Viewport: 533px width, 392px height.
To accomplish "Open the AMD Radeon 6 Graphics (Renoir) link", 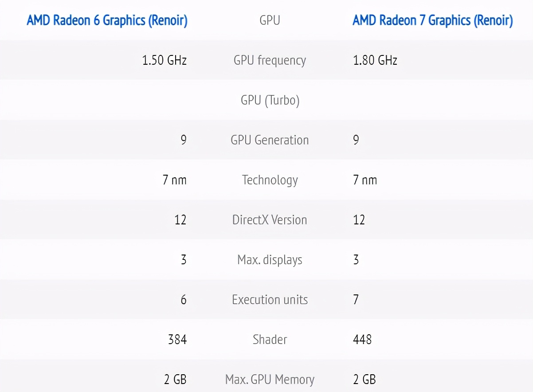I will click(107, 20).
